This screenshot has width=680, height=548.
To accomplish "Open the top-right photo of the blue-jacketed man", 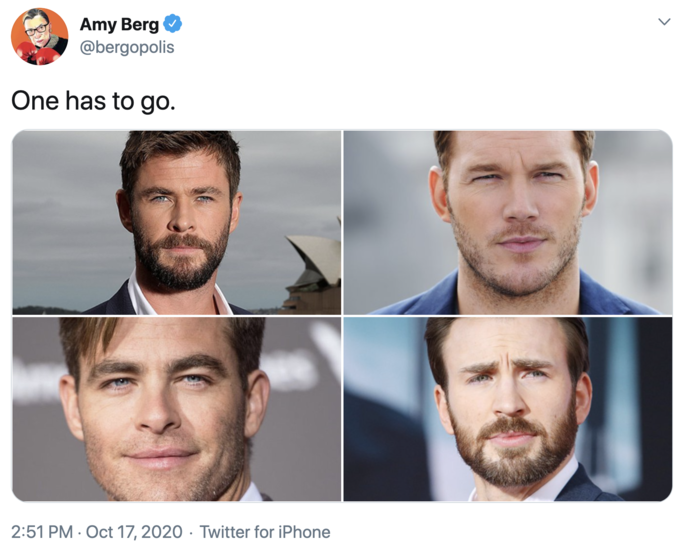I will [x=508, y=222].
